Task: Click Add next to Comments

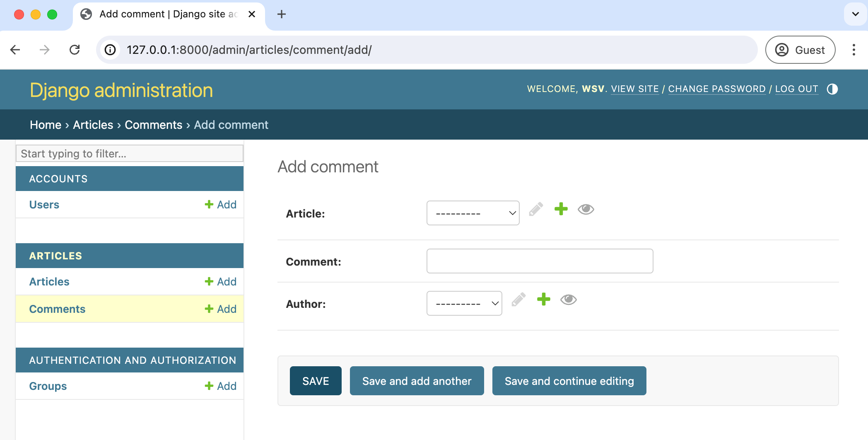Action: click(x=221, y=309)
